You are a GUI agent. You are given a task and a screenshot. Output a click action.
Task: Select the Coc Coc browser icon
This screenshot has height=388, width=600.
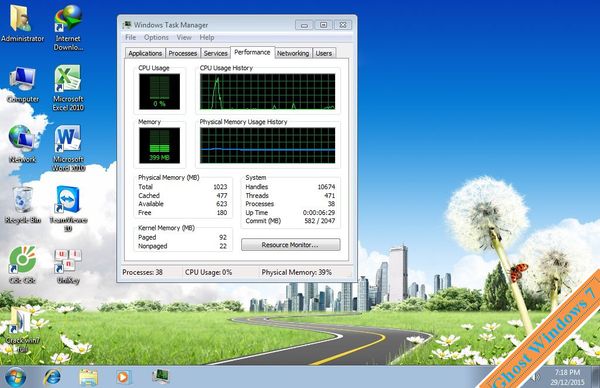[x=23, y=265]
